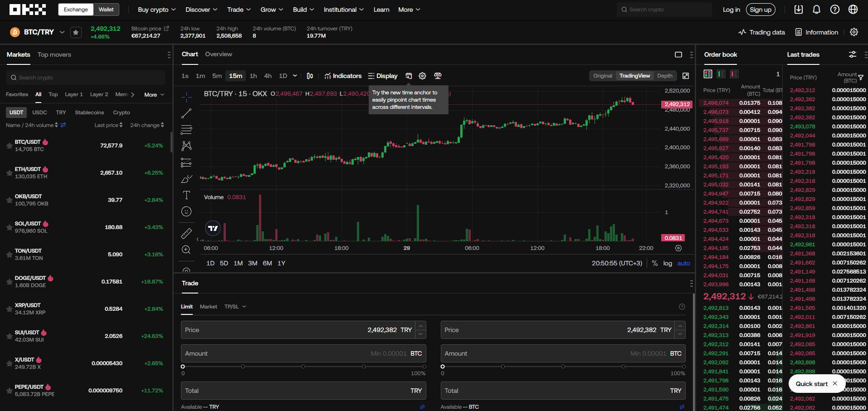Open Trading data
This screenshot has width=868, height=411.
click(761, 32)
